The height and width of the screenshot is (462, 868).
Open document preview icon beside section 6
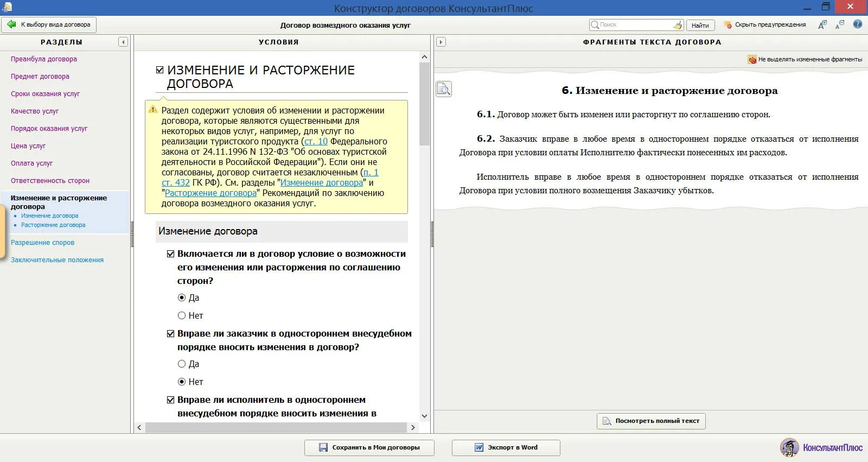pyautogui.click(x=444, y=89)
